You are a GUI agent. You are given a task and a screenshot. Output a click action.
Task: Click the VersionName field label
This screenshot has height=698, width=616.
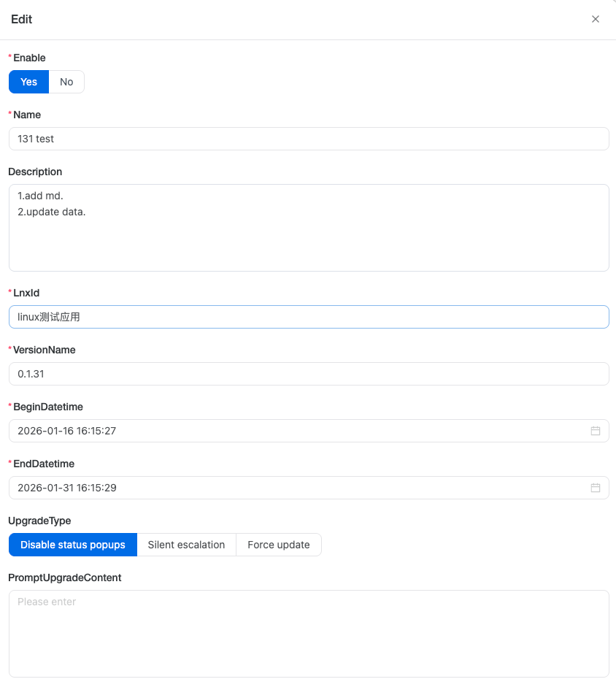coord(45,350)
